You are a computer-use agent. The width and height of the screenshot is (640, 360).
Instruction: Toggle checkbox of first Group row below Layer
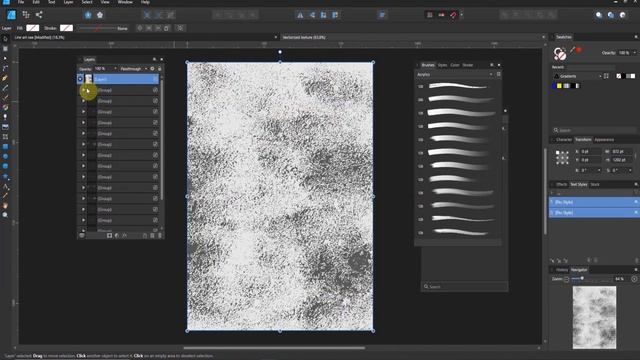[x=155, y=90]
